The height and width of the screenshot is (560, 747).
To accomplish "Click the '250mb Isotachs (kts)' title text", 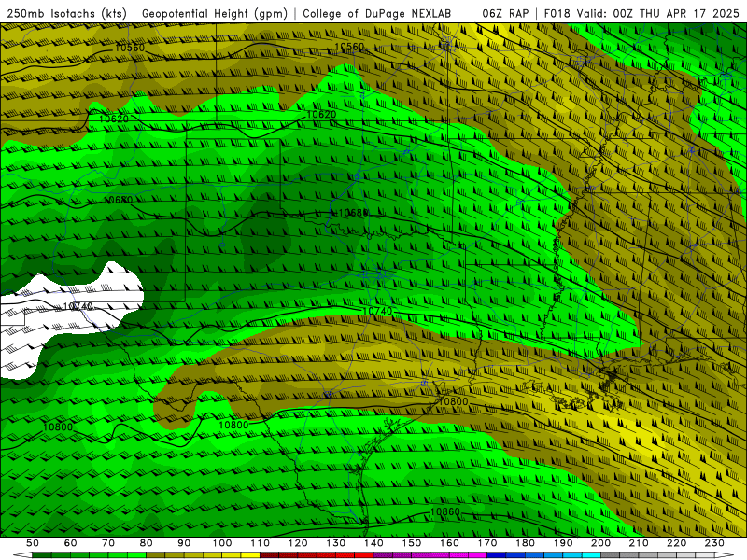I will (x=66, y=13).
